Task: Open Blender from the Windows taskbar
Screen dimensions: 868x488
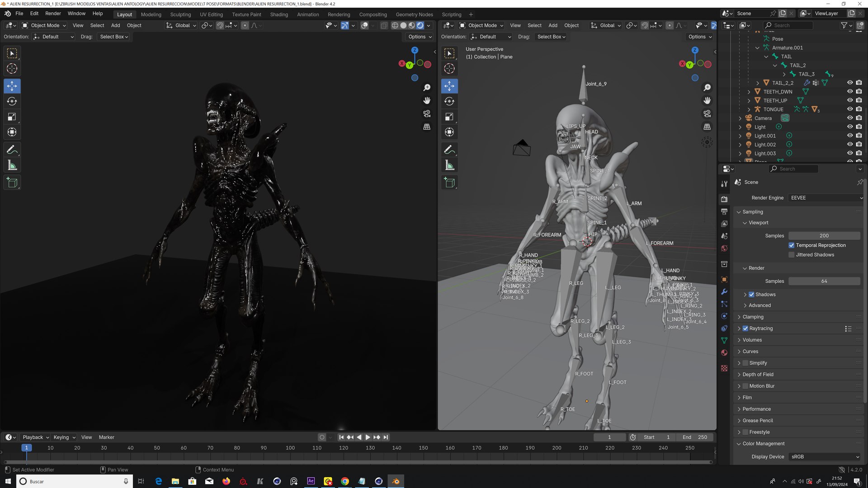Action: (396, 481)
